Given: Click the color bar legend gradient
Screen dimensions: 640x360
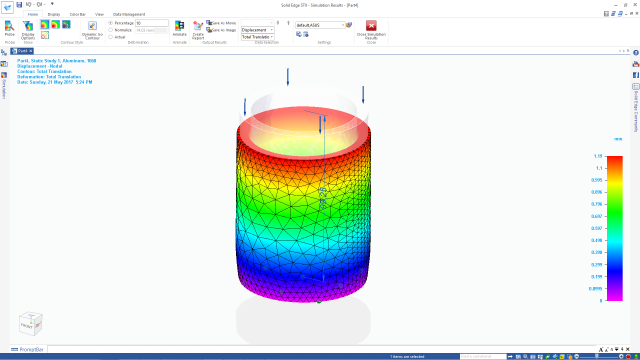Looking at the screenshot, I should click(615, 228).
